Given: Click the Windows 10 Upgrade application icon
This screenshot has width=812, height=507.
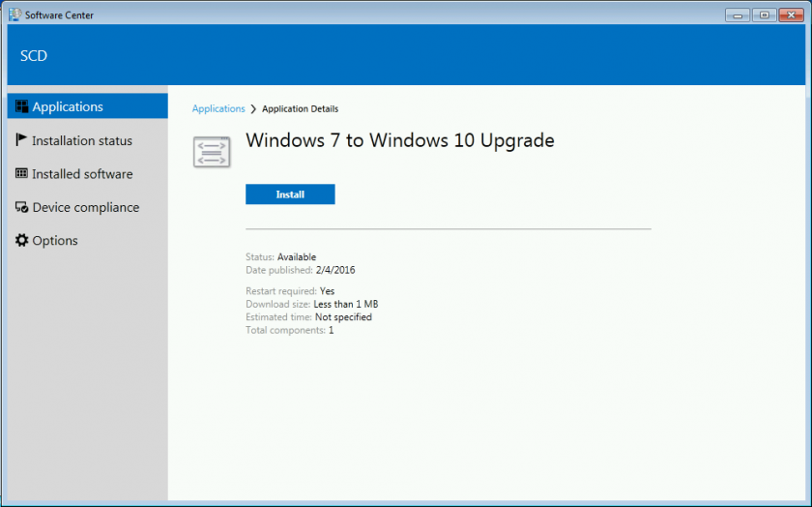Looking at the screenshot, I should pos(212,152).
